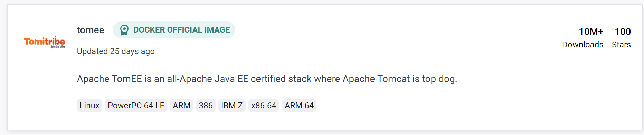644x135 pixels.
Task: Choose the 386 architecture tag
Action: pos(206,106)
